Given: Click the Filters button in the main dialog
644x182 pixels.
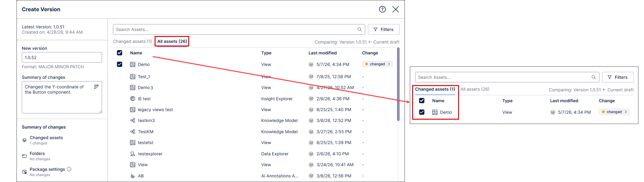Looking at the screenshot, I should pos(384,29).
